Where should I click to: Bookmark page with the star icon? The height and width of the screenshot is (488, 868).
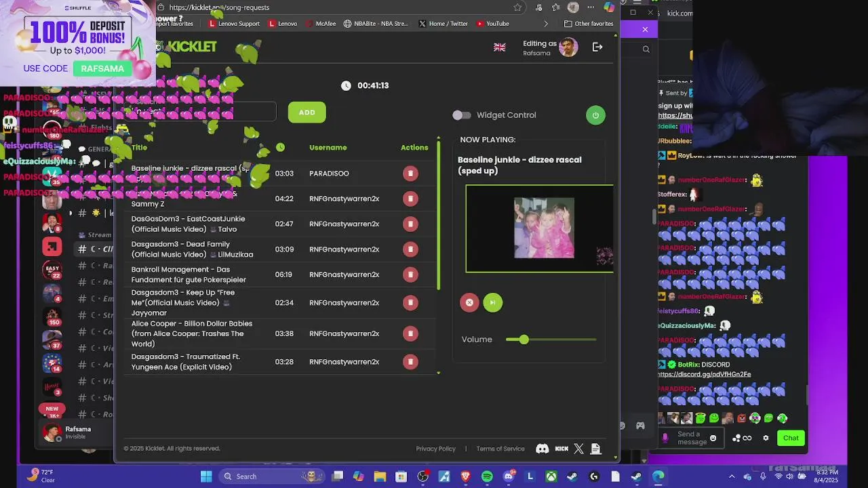coord(517,7)
